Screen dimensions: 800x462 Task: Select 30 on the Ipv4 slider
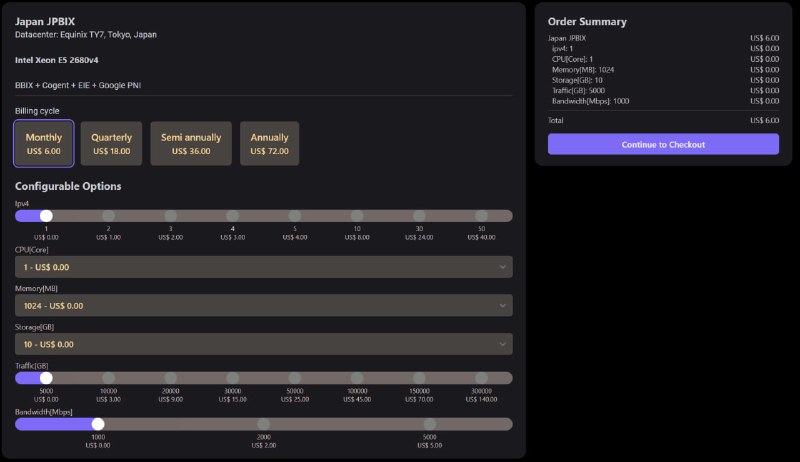[x=419, y=216]
